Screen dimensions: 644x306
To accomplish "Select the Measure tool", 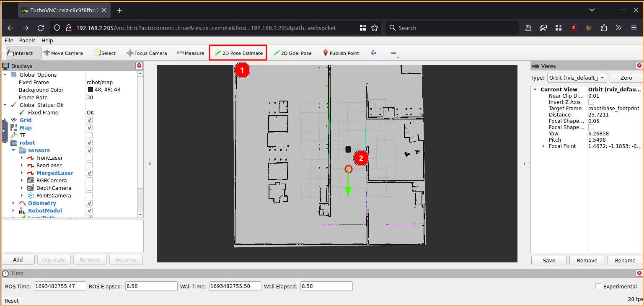I will coord(191,53).
